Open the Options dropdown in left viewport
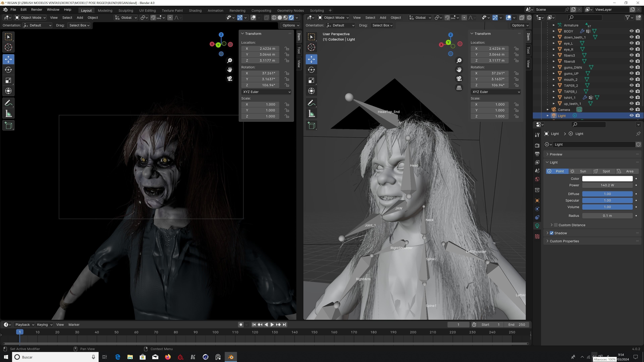Image resolution: width=644 pixels, height=362 pixels. click(x=290, y=25)
